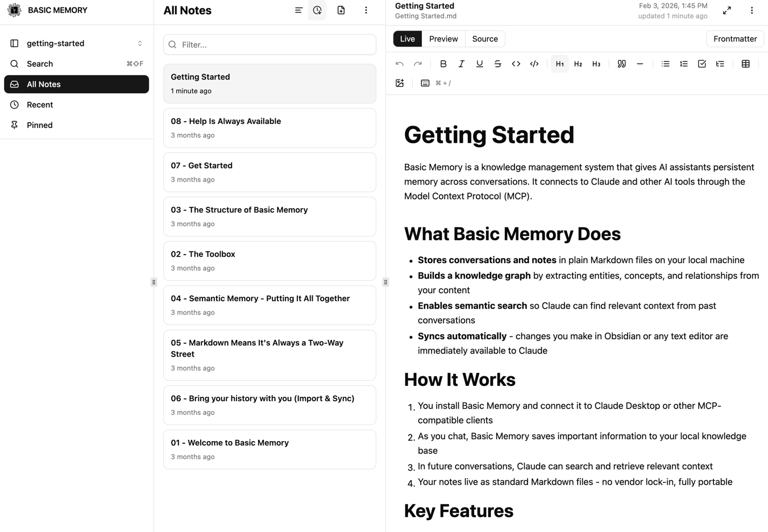This screenshot has width=768, height=532.
Task: Expand the editor to fullscreen
Action: [x=727, y=10]
